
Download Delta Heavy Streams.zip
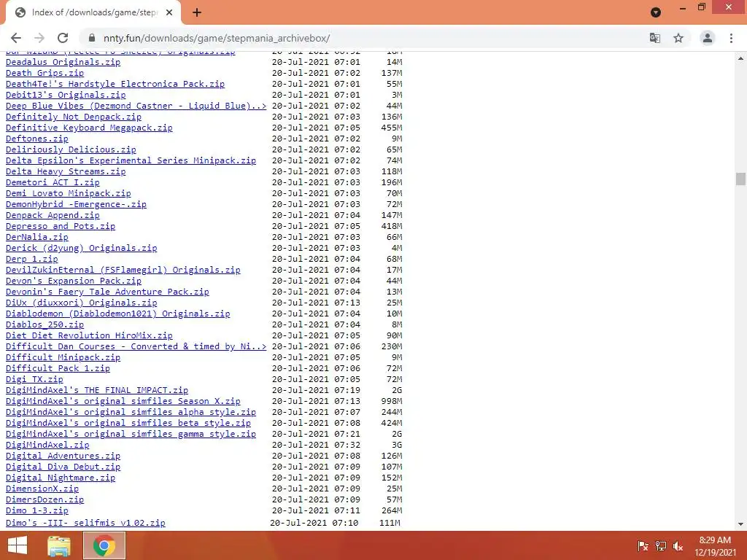pos(66,171)
